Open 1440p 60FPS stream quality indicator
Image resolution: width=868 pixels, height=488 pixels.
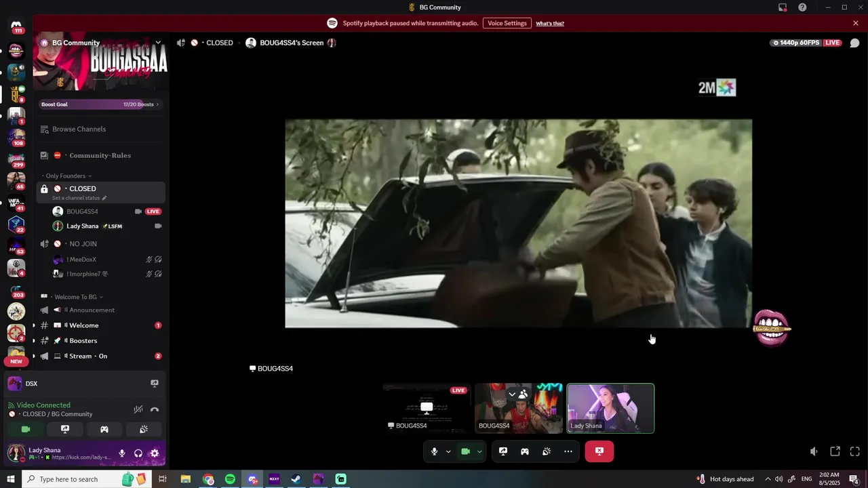tap(796, 43)
